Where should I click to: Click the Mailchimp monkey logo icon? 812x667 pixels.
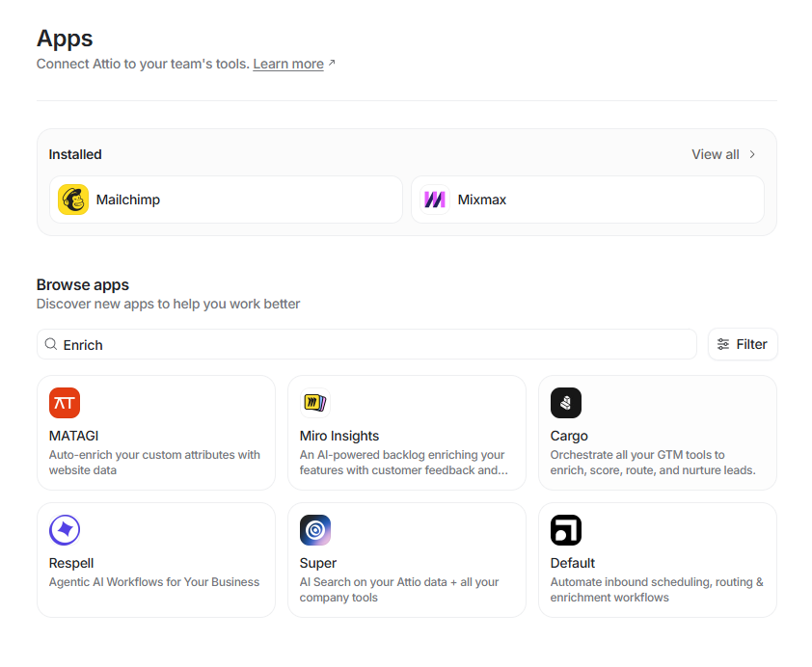(73, 200)
